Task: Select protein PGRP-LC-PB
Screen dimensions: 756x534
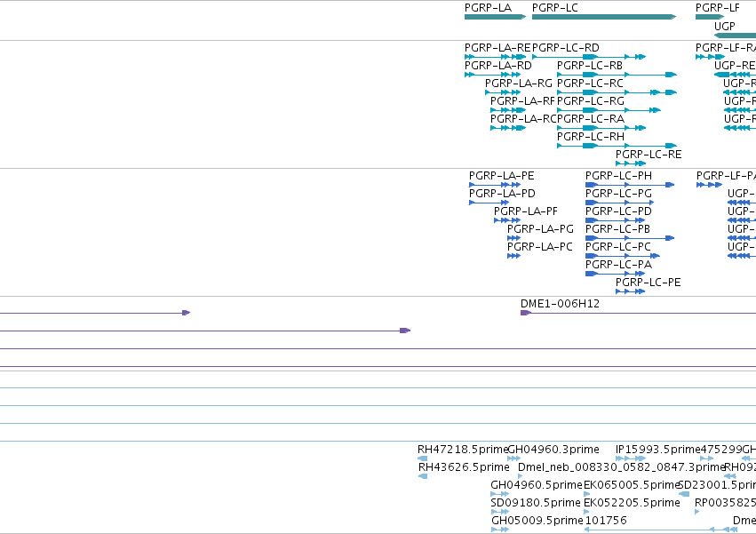Action: click(617, 229)
